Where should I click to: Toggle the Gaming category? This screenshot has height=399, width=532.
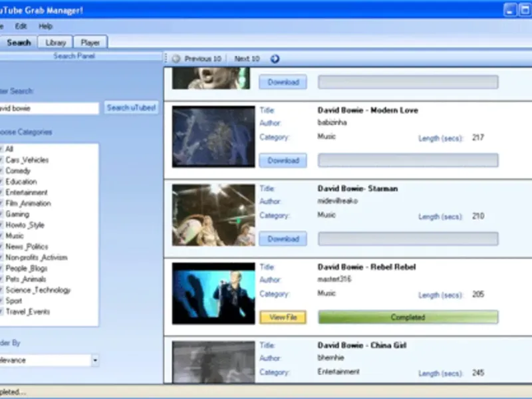17,214
